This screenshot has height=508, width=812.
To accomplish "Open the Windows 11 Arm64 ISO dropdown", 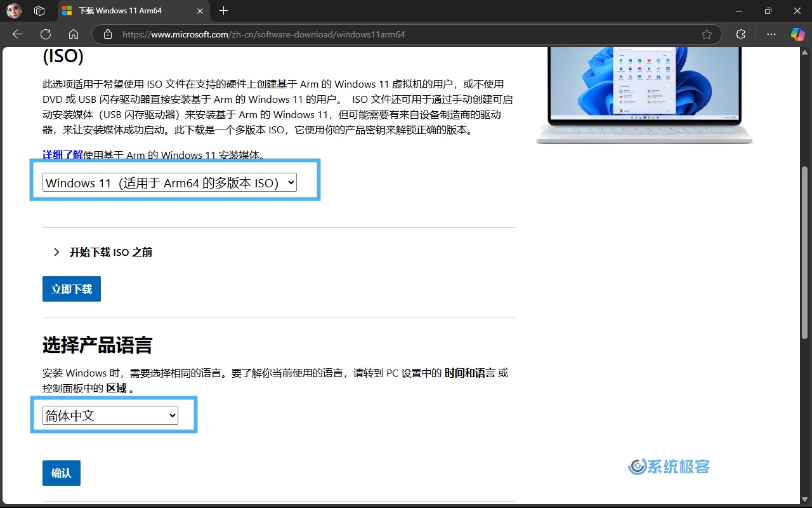I will 169,183.
